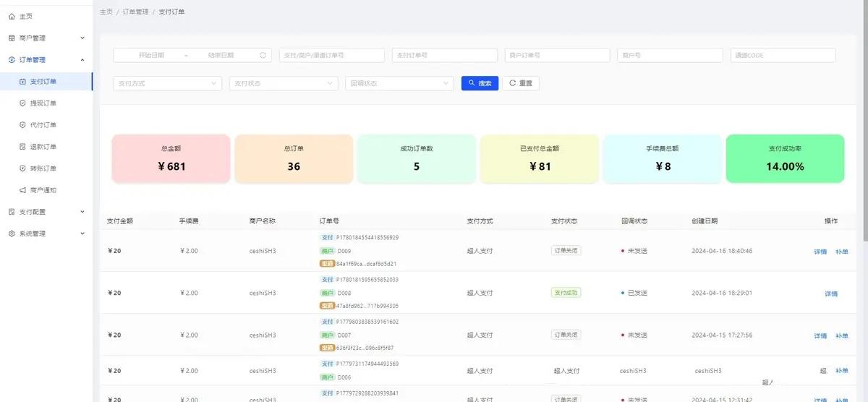The image size is (868, 402).
Task: Click 订单管理 in the breadcrumb
Action: tap(136, 12)
